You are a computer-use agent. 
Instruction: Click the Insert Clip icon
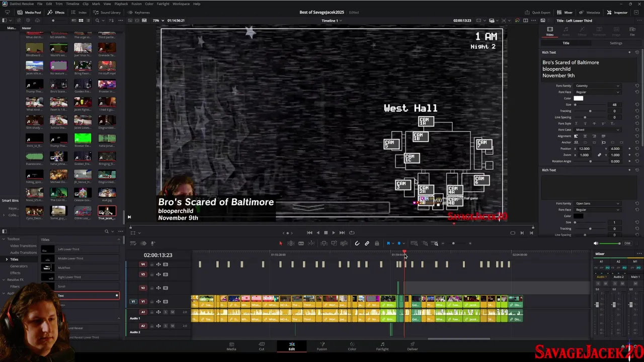pos(324,243)
